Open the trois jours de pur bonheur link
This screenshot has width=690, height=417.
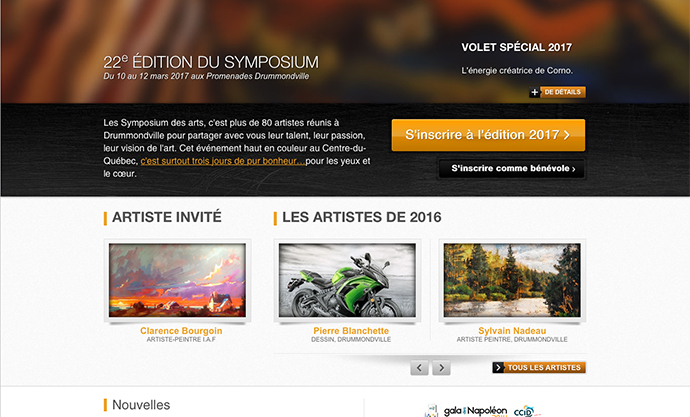point(223,161)
